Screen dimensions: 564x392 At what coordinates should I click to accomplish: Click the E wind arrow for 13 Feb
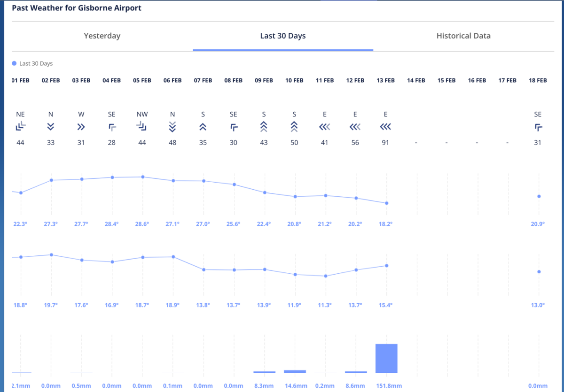point(385,127)
